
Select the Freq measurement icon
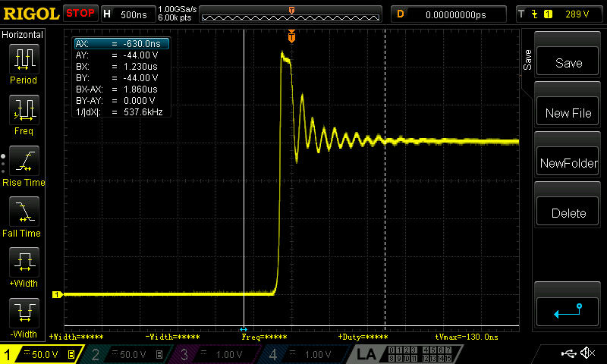[24, 110]
